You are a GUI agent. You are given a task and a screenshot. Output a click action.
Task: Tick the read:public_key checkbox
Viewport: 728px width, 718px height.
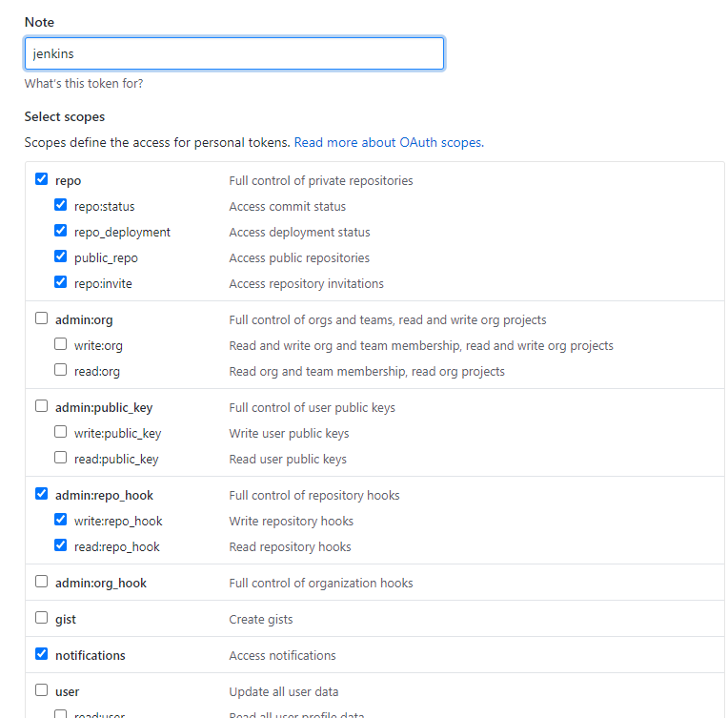pyautogui.click(x=61, y=458)
